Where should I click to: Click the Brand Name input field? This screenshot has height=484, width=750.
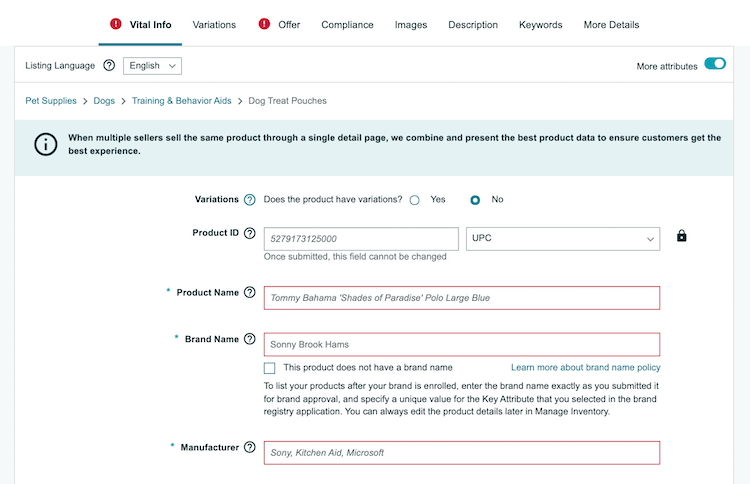[x=462, y=344]
